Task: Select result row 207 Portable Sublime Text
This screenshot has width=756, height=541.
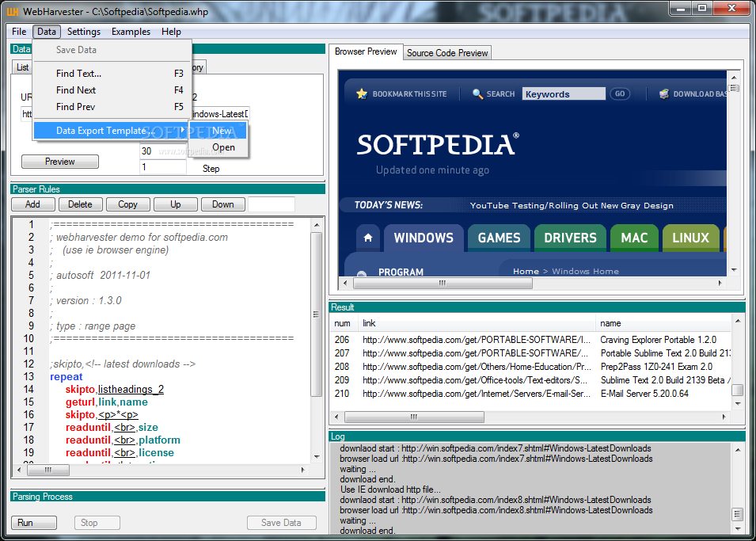Action: tap(530, 353)
